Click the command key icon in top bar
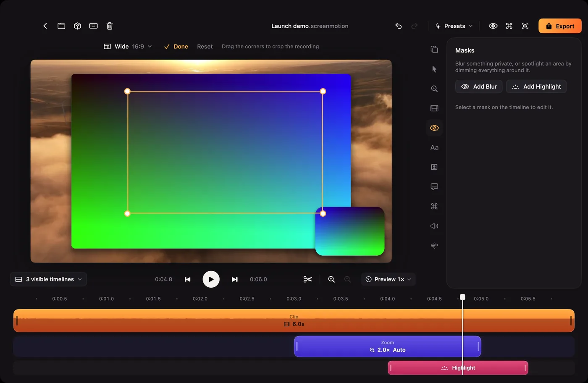588x383 pixels. [x=509, y=26]
